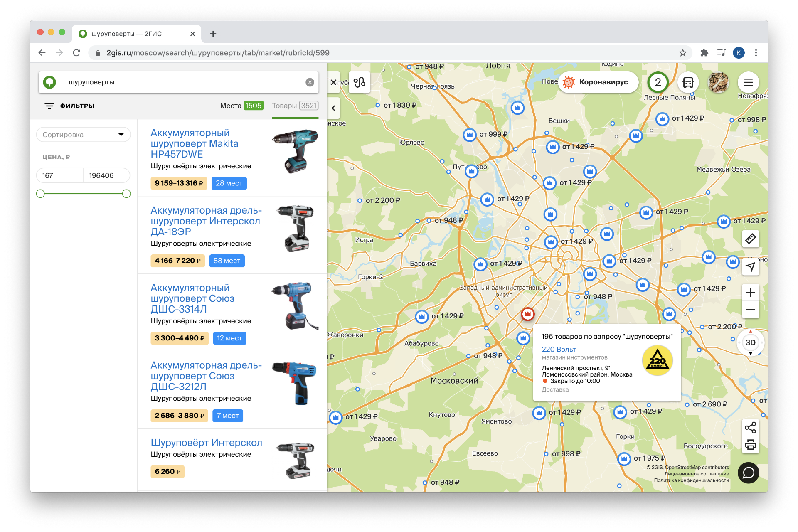This screenshot has width=798, height=532.
Task: Click the browser address bar URL
Action: (218, 53)
